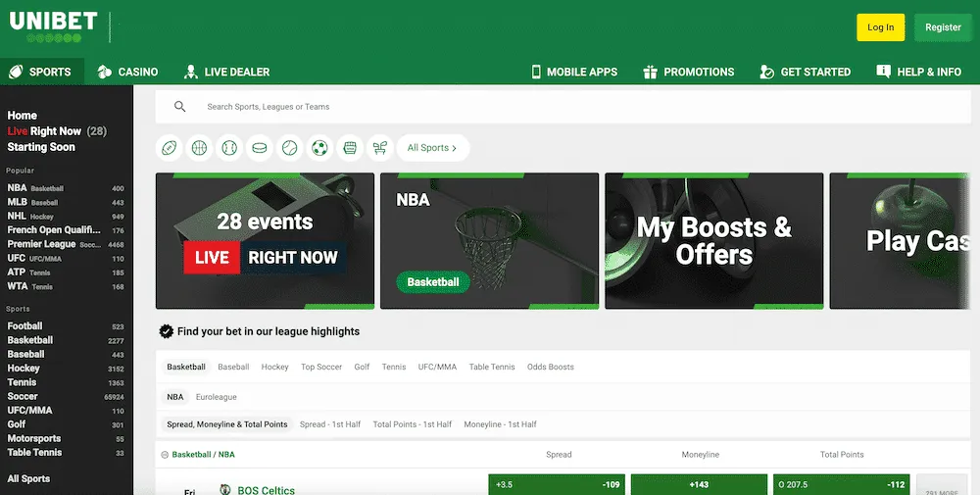Select the Odds Boosts highlights tab
Viewport: 980px width, 495px height.
[551, 367]
